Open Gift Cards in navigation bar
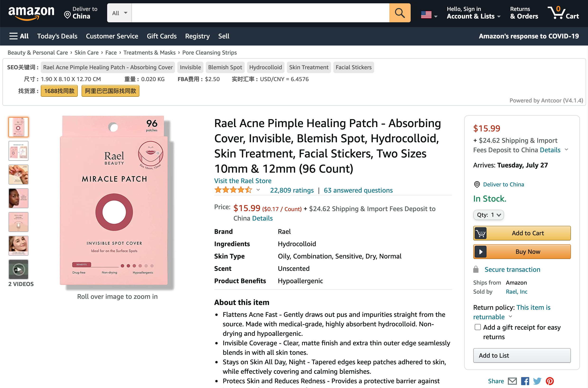Viewport: 588px width, 388px height. click(x=161, y=36)
